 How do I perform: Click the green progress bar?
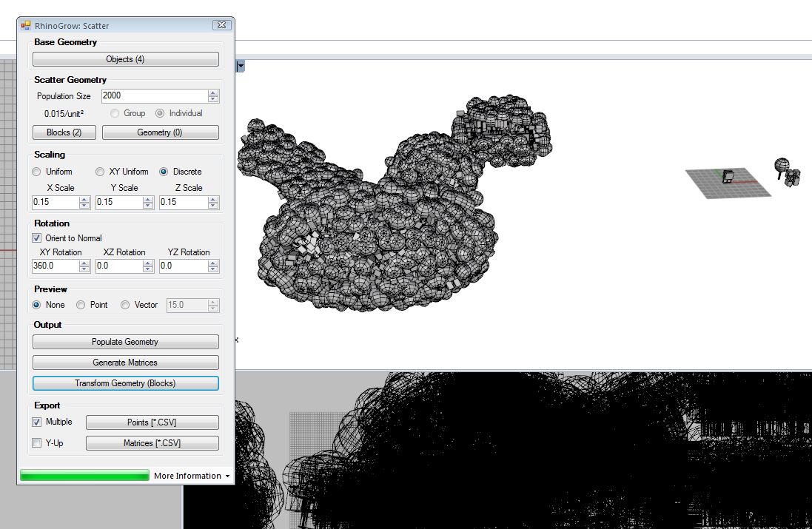point(84,475)
